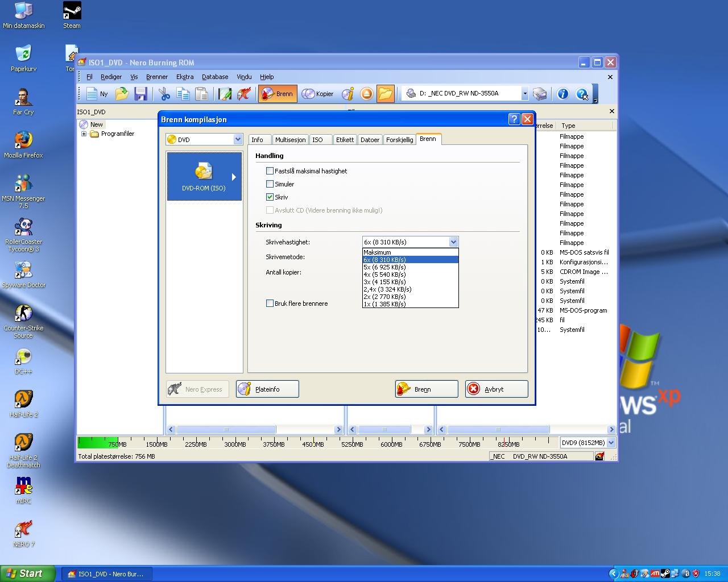
Task: Click the choose recorder drive icon in toolbar
Action: (x=540, y=94)
